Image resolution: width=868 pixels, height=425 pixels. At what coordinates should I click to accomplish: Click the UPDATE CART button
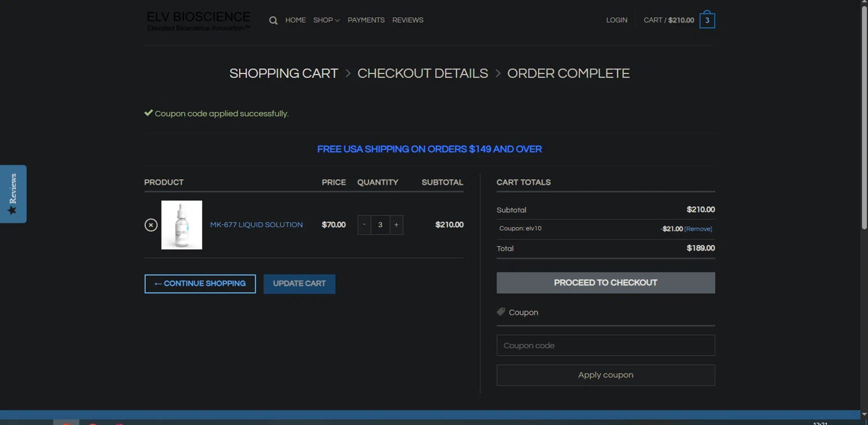click(x=299, y=284)
